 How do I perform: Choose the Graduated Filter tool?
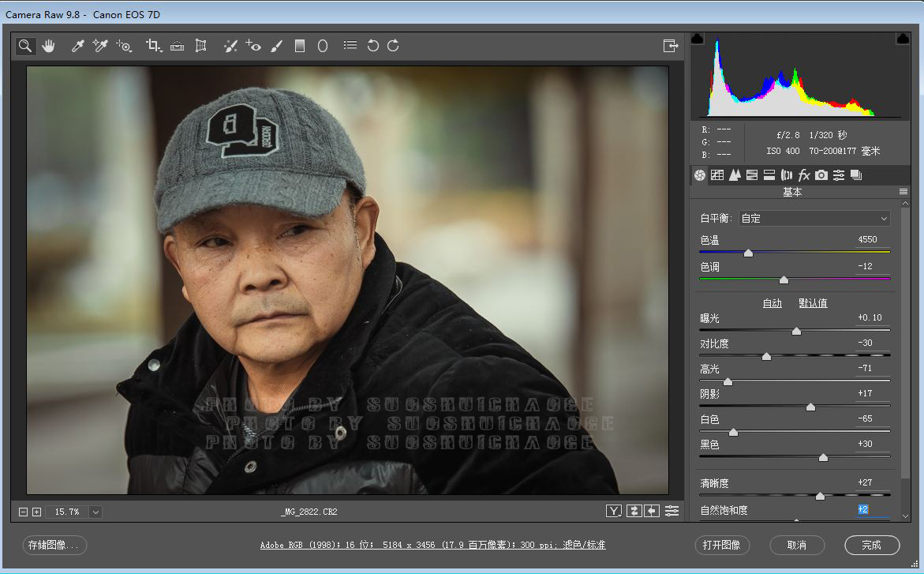[299, 46]
